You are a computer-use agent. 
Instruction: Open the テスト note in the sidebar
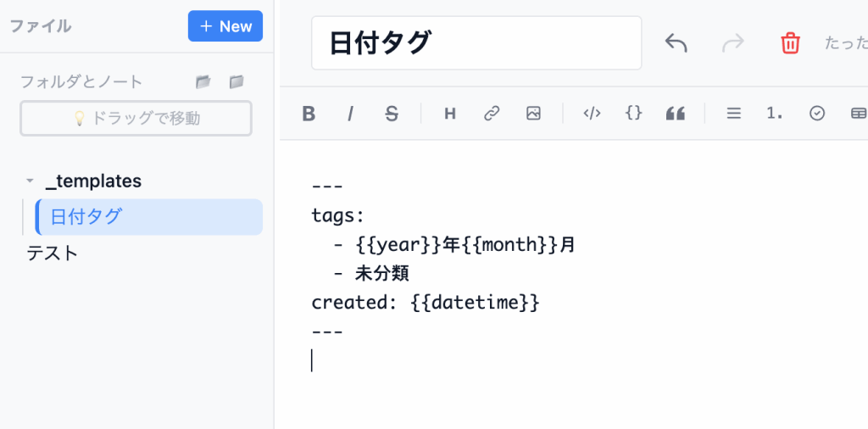(x=53, y=253)
